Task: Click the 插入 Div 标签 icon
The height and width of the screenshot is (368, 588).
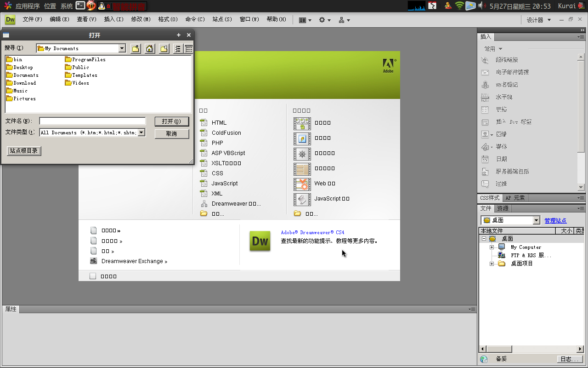Action: pyautogui.click(x=485, y=122)
